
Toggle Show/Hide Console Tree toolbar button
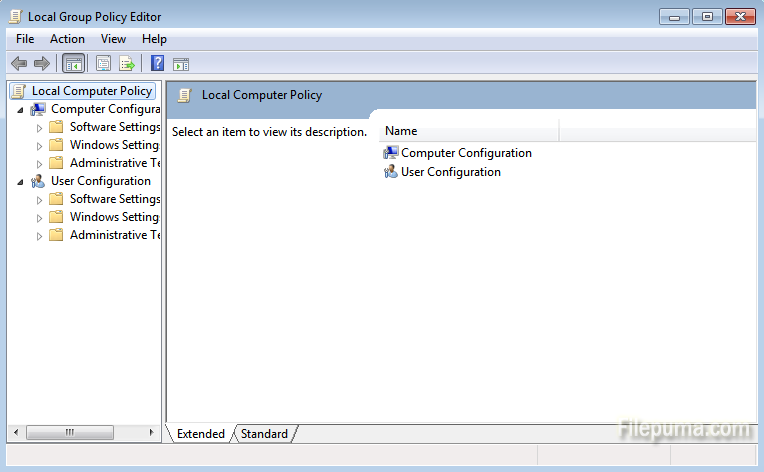point(73,64)
